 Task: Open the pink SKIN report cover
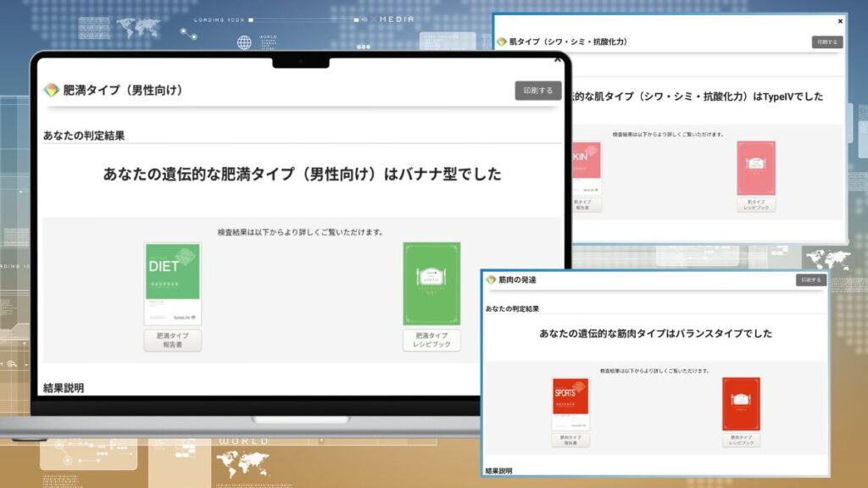pyautogui.click(x=587, y=169)
